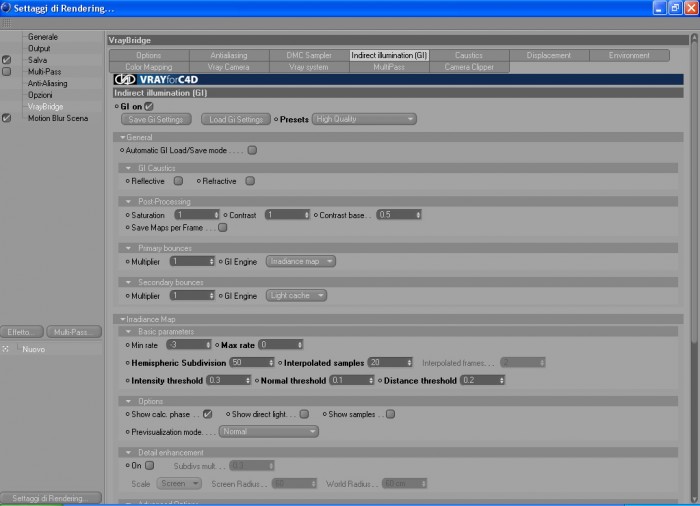Click Save GI Settings button
Image resolution: width=700 pixels, height=506 pixels.
coord(156,119)
